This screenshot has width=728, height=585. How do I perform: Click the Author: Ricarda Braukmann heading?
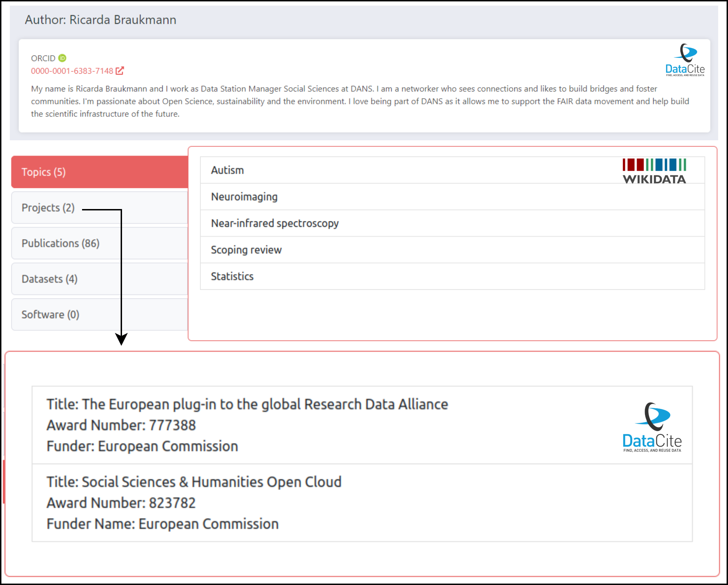pyautogui.click(x=100, y=20)
